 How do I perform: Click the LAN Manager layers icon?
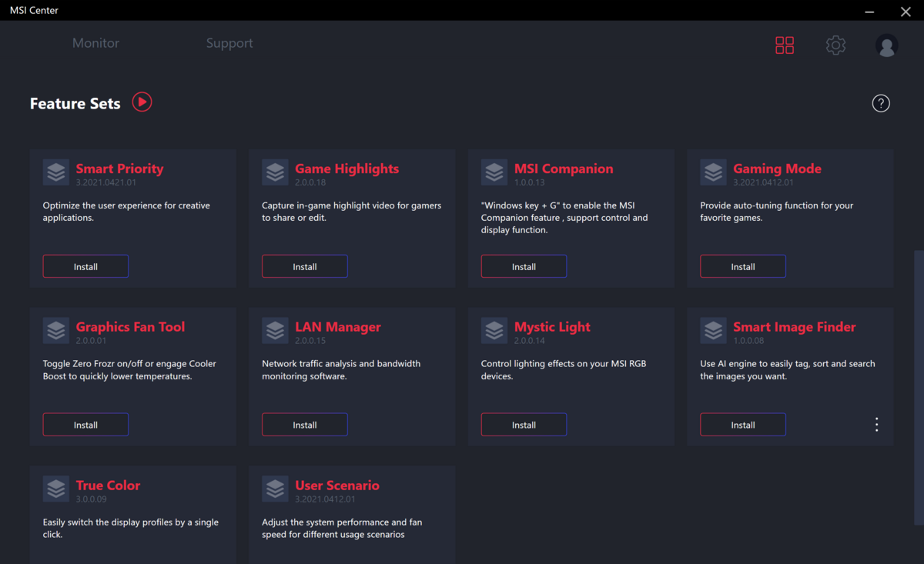click(275, 331)
